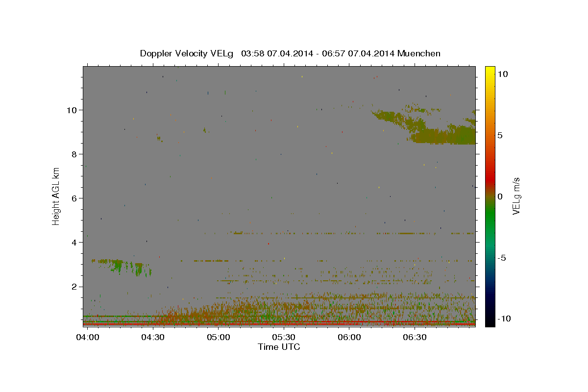Click the 'Height AGL km' axis title
Image resolution: width=588 pixels, height=392 pixels.
56,196
